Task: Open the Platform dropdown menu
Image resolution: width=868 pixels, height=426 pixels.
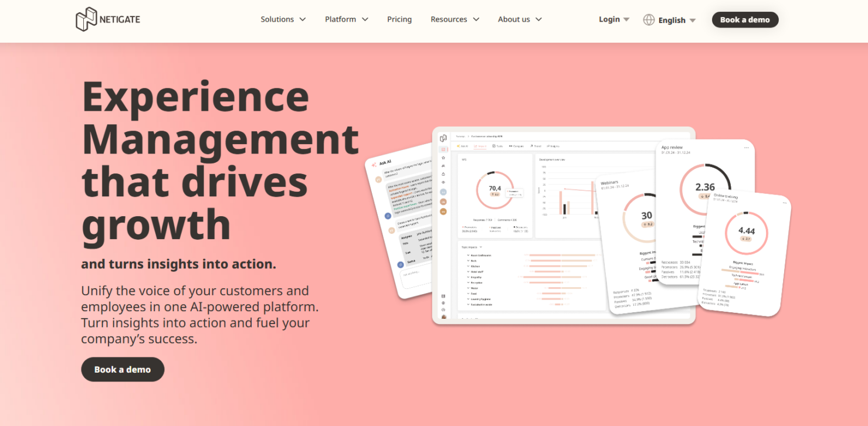Action: 345,19
